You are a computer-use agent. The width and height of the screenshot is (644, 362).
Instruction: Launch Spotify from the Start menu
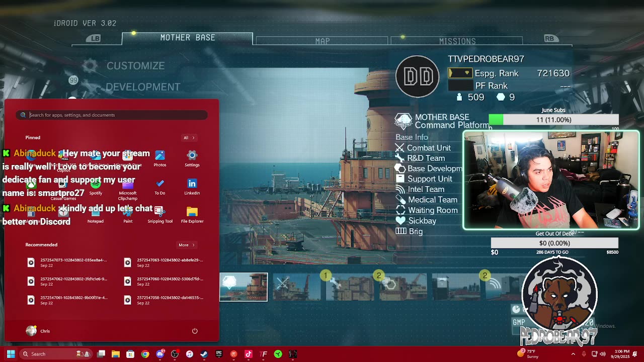tap(96, 187)
